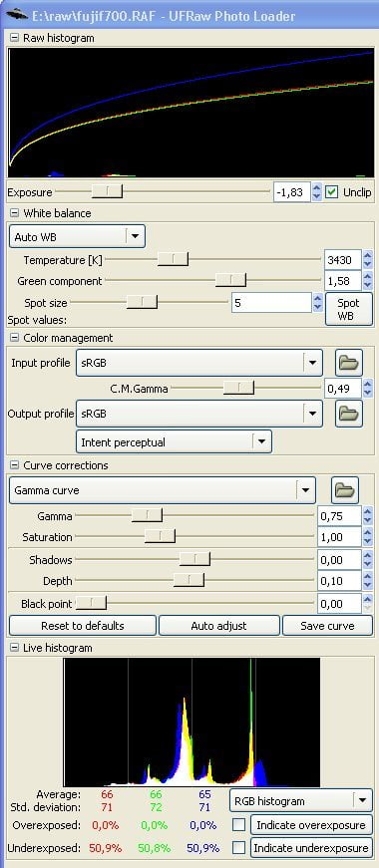Collapse the Curve corrections section
This screenshot has height=868, width=379.
tap(14, 465)
